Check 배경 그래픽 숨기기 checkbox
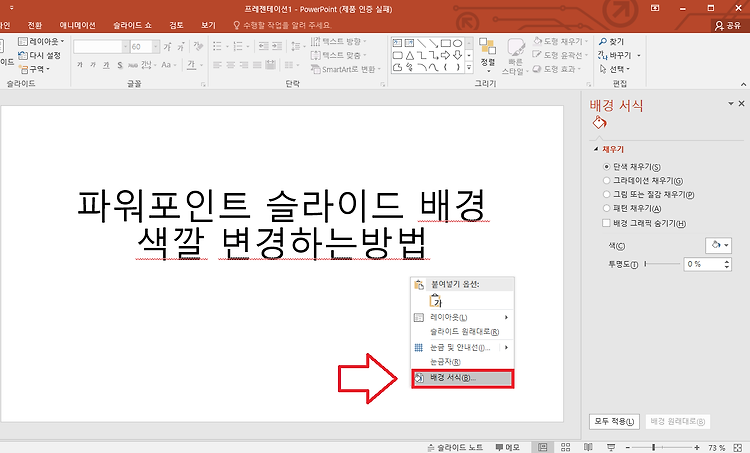Viewport: 750px width, 453px height. pyautogui.click(x=607, y=223)
